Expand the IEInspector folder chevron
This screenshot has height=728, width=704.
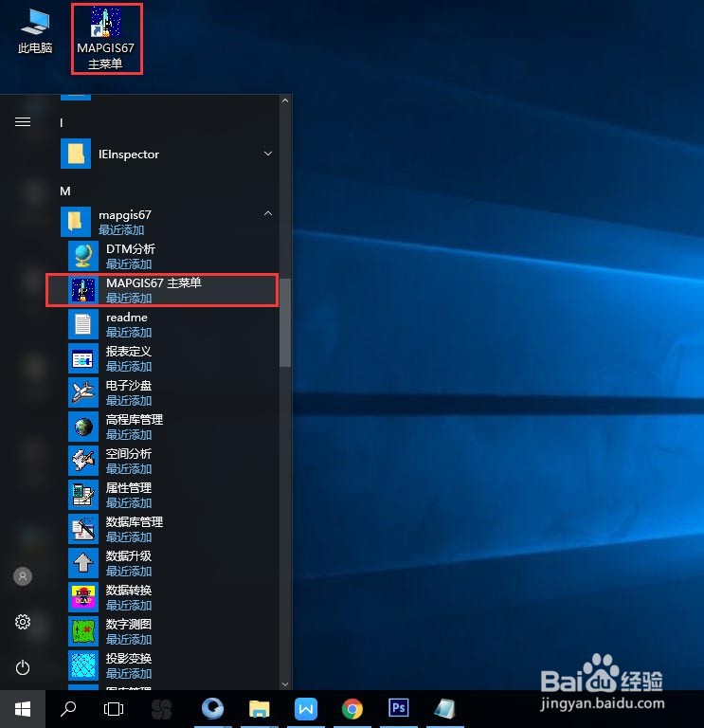point(268,154)
